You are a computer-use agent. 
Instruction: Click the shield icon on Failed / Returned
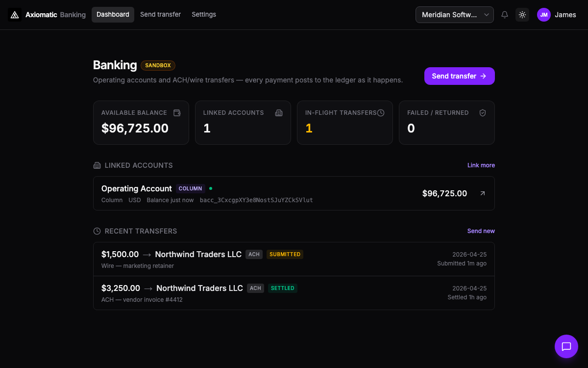[x=483, y=113]
